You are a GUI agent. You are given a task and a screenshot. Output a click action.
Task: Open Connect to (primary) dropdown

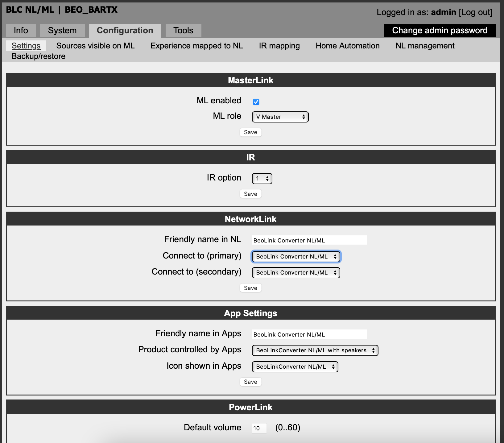[x=296, y=257]
